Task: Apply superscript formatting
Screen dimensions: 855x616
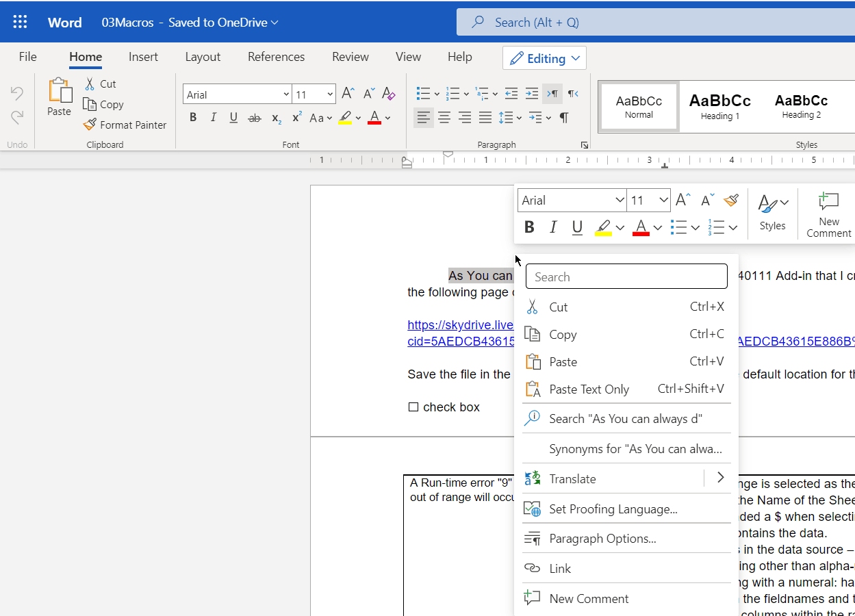Action: (x=296, y=118)
